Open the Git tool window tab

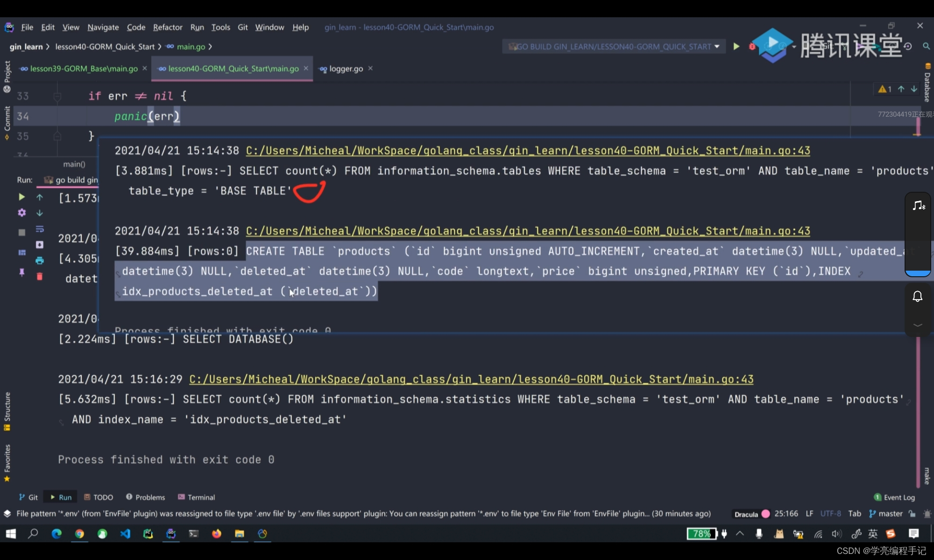(x=28, y=497)
